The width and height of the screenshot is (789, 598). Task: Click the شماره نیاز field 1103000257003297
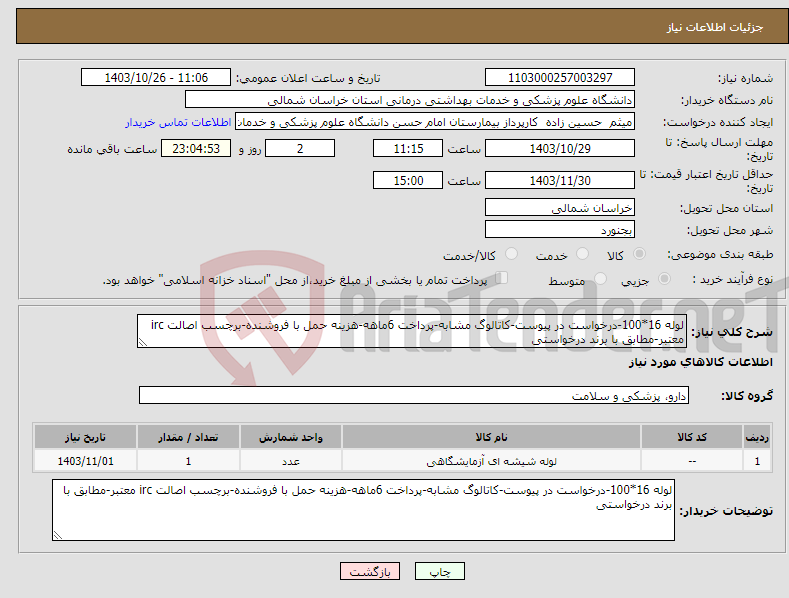tap(560, 78)
